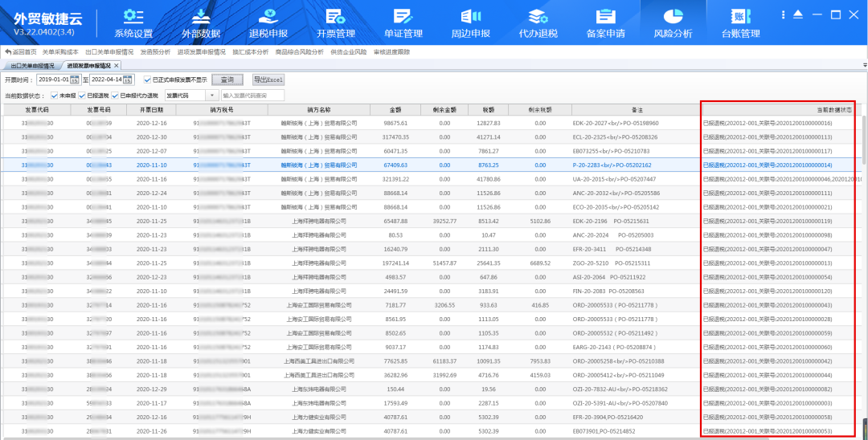Uncheck the 未申报 status checkbox
The height and width of the screenshot is (440, 868).
coord(54,96)
